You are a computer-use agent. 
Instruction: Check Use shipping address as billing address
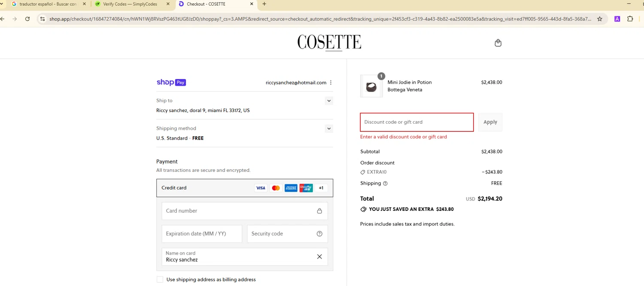(x=160, y=280)
